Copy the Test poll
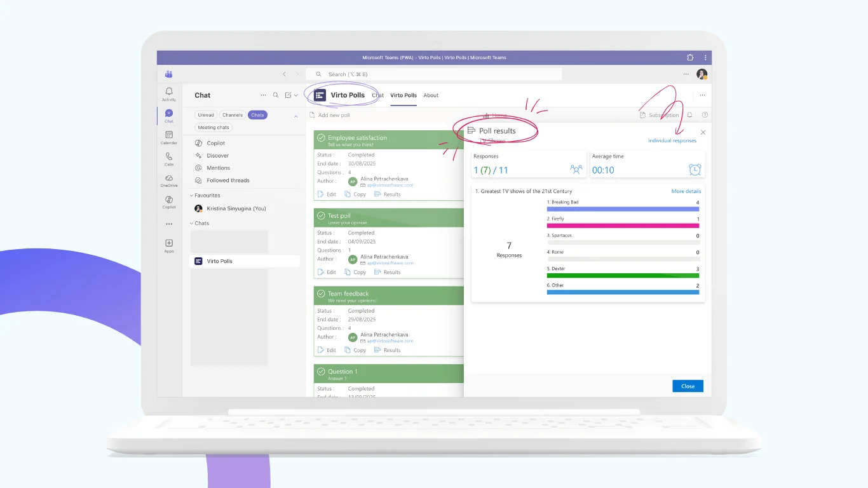Image resolution: width=868 pixels, height=488 pixels. tap(355, 272)
